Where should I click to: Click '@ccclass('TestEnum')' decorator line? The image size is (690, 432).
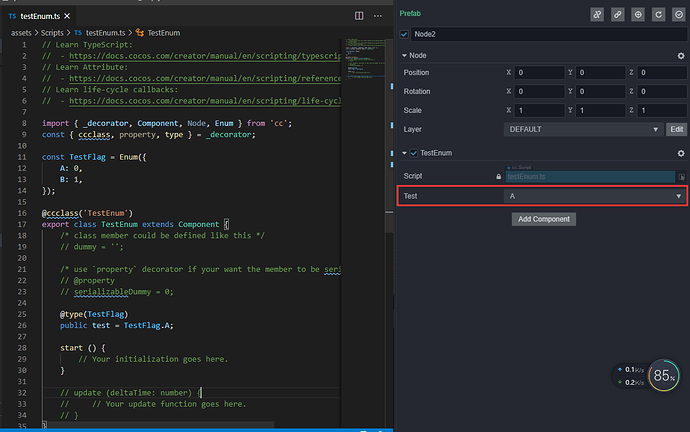coord(87,213)
